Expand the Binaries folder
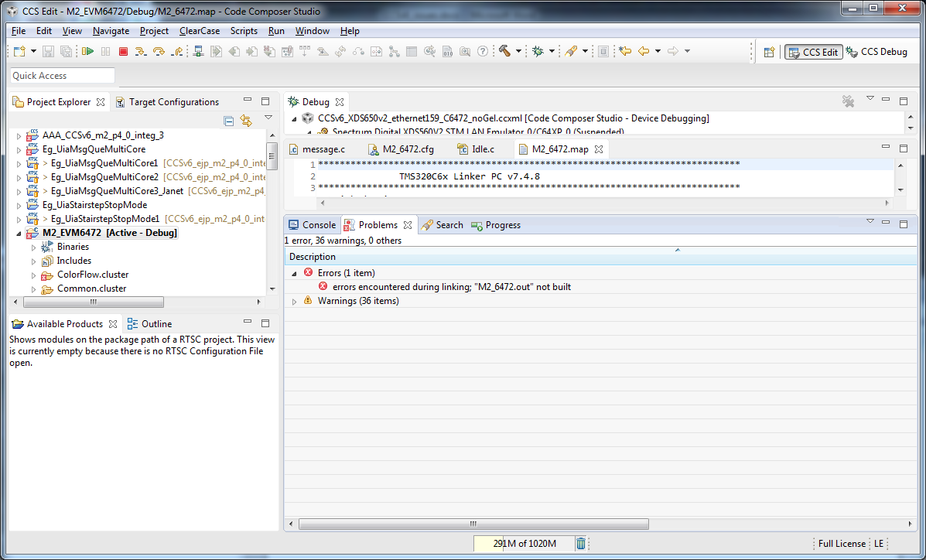 click(x=34, y=248)
